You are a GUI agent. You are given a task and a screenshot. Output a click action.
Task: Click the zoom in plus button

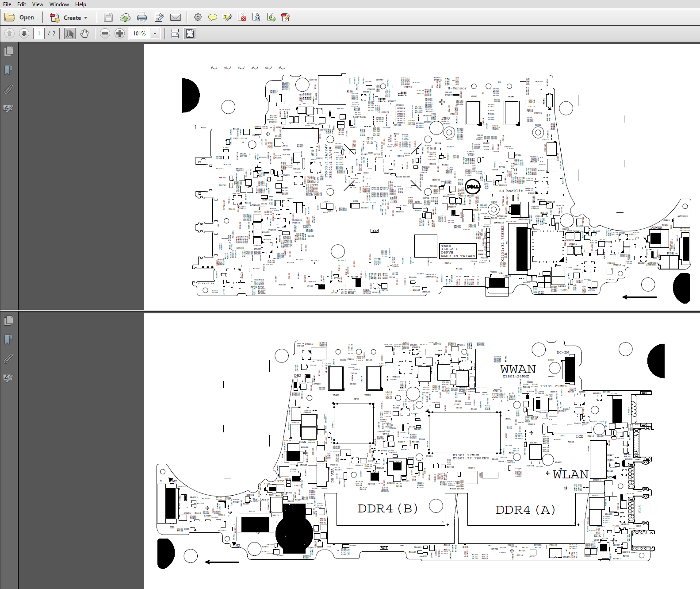click(x=119, y=34)
